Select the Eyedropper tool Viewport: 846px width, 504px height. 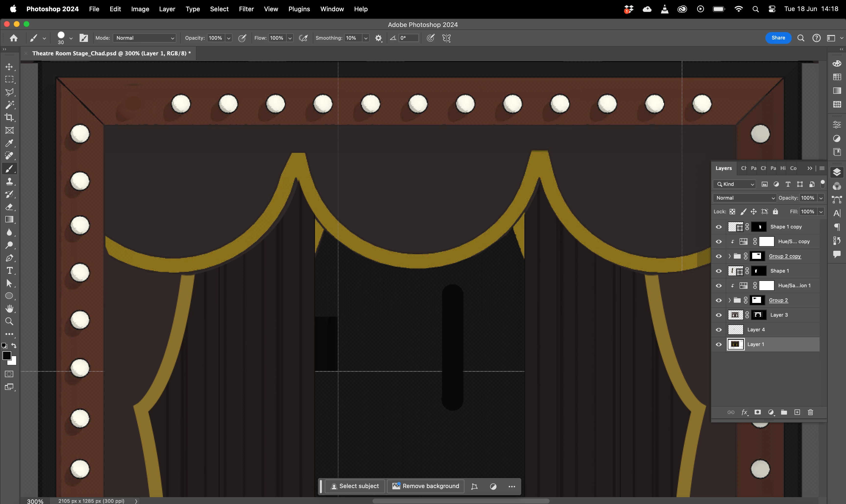click(9, 143)
